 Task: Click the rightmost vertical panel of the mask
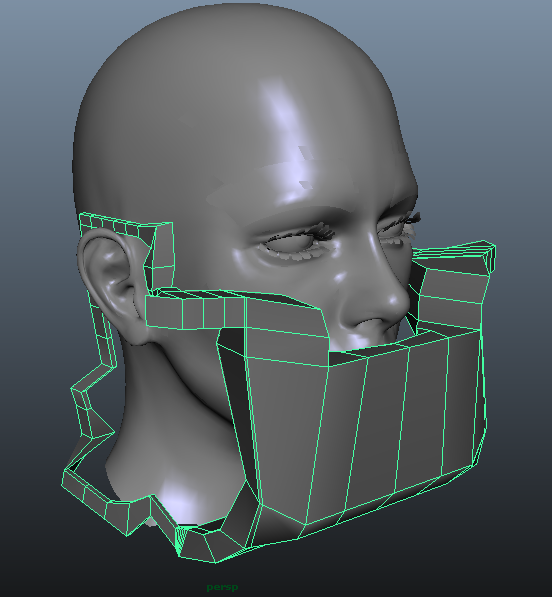463,404
